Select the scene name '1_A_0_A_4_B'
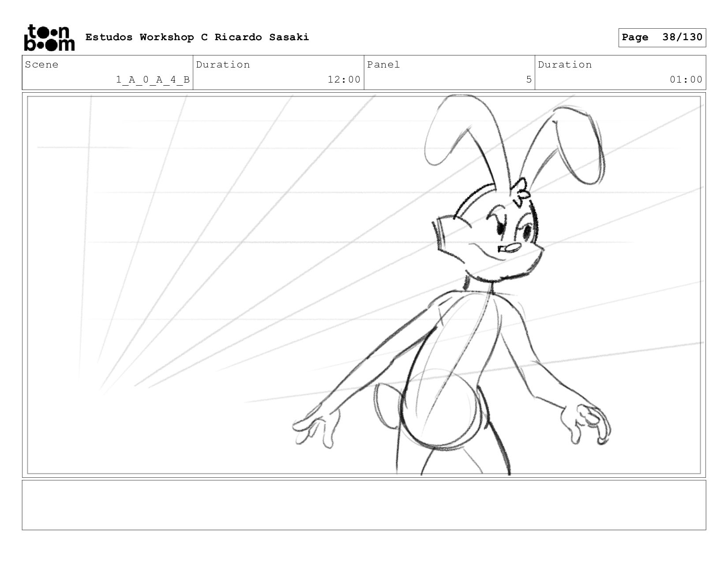Viewport: 728px width, 563px height. pos(153,79)
